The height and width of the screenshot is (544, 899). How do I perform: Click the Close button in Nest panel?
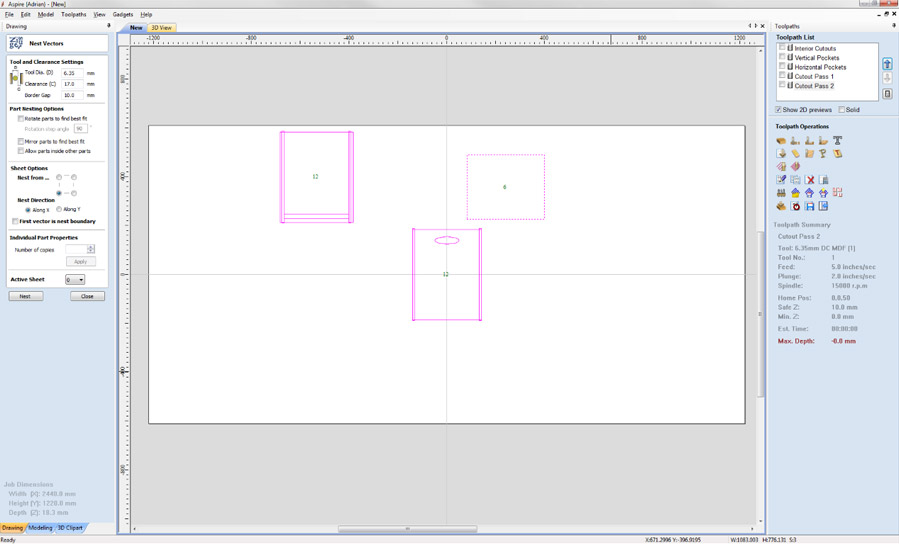tap(87, 296)
